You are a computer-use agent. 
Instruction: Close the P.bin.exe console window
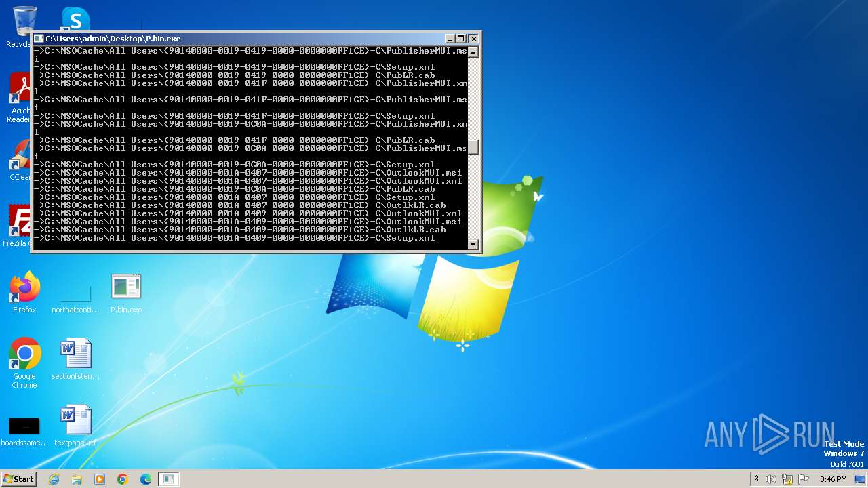473,39
